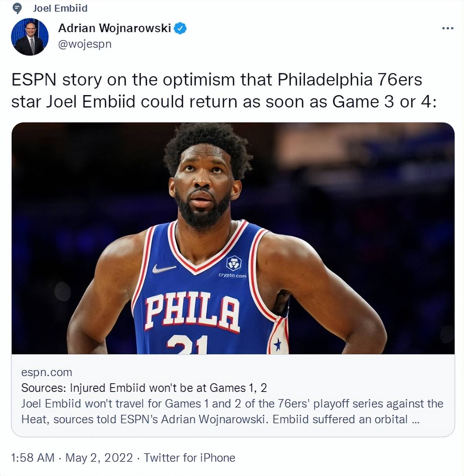Click the Adrian Wojnarowski display name
The height and width of the screenshot is (476, 464).
click(x=115, y=28)
